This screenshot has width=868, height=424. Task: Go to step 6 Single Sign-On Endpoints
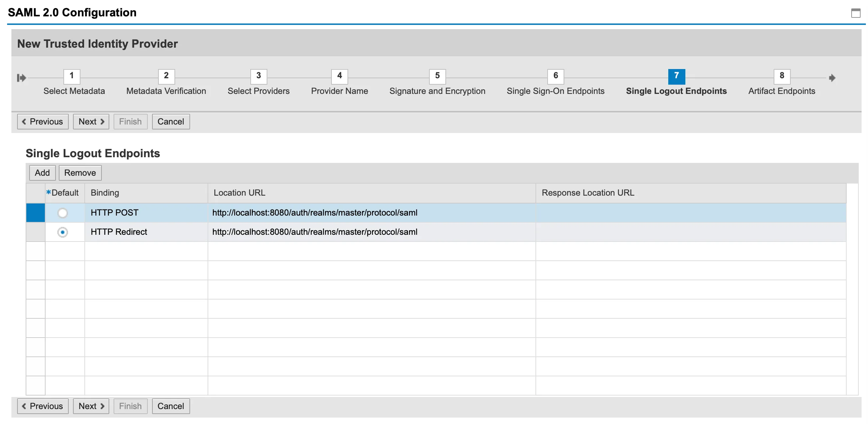pos(555,76)
